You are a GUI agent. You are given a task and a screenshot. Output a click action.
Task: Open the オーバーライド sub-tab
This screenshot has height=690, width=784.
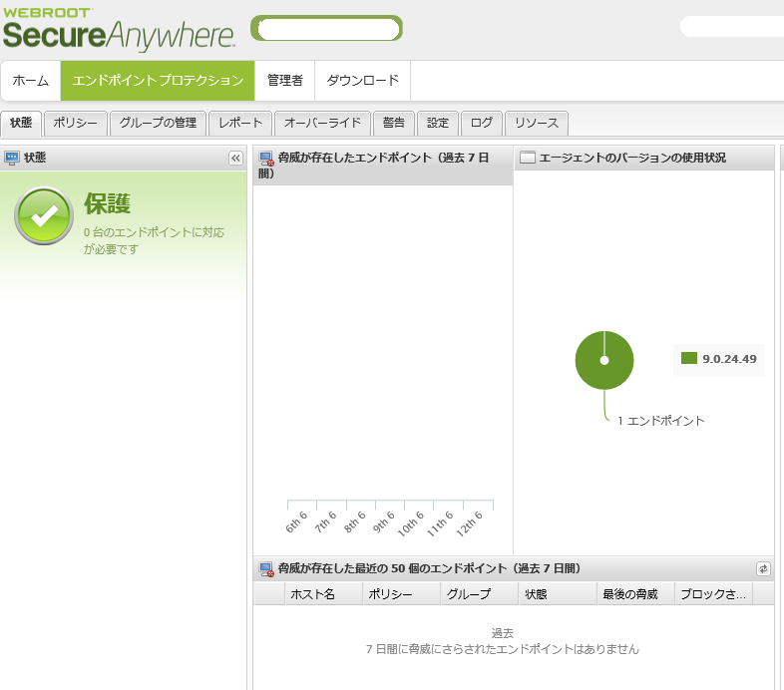click(x=322, y=124)
